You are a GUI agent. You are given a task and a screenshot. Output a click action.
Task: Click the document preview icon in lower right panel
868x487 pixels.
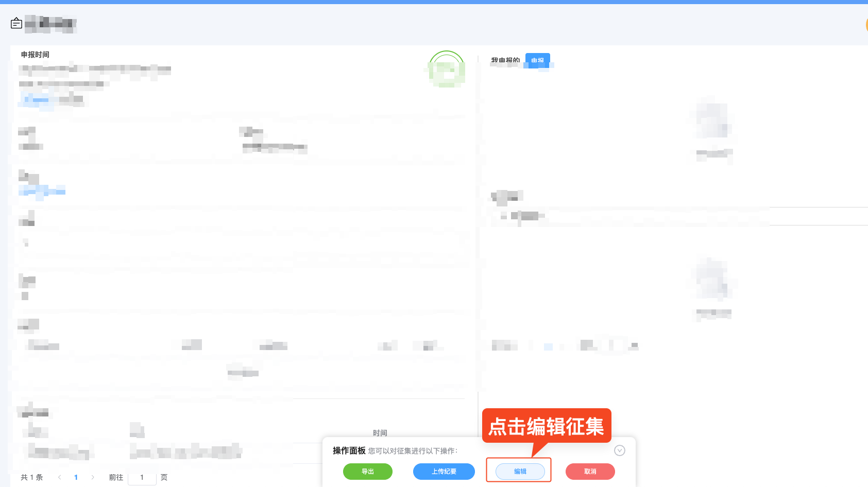pos(713,278)
